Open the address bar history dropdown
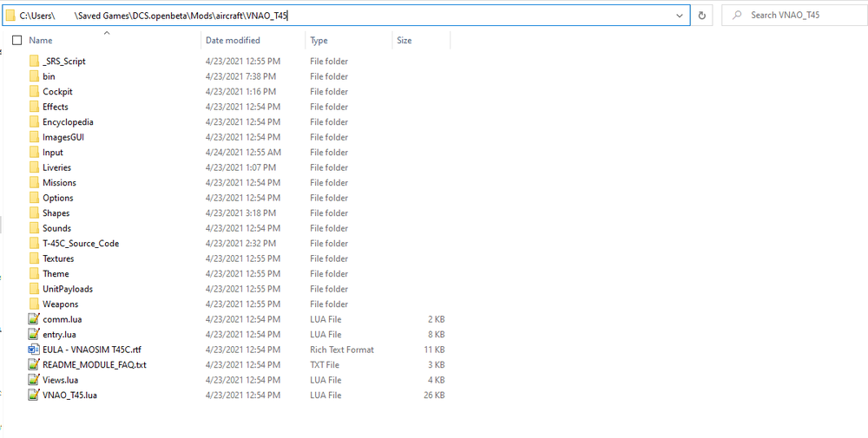Viewport: 868px width, 438px height. click(680, 16)
